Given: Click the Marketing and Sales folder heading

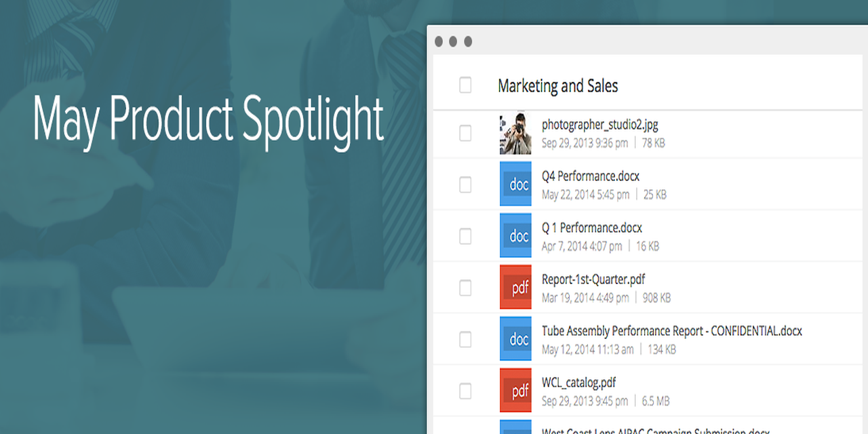Looking at the screenshot, I should (x=557, y=86).
